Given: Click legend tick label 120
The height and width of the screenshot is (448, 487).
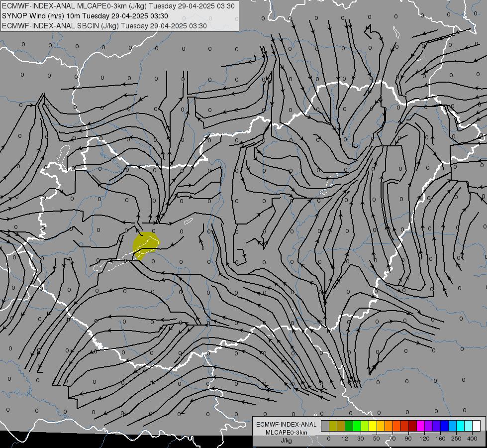Looking at the screenshot, I should [425, 439].
